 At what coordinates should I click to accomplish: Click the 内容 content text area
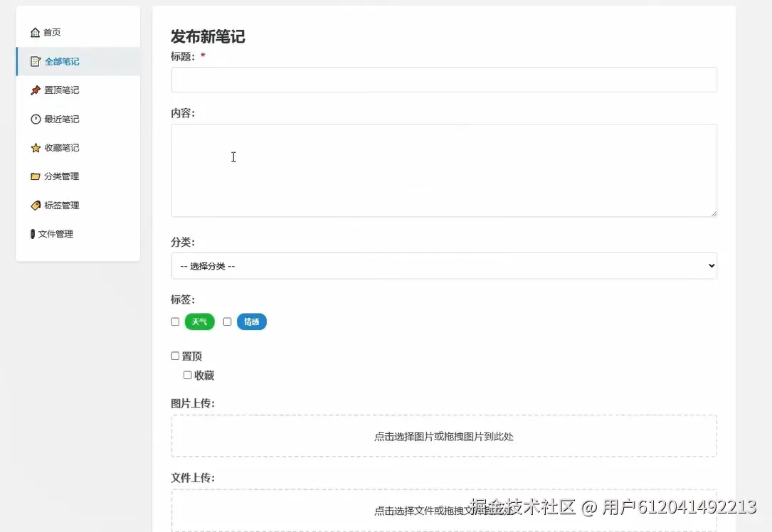443,169
